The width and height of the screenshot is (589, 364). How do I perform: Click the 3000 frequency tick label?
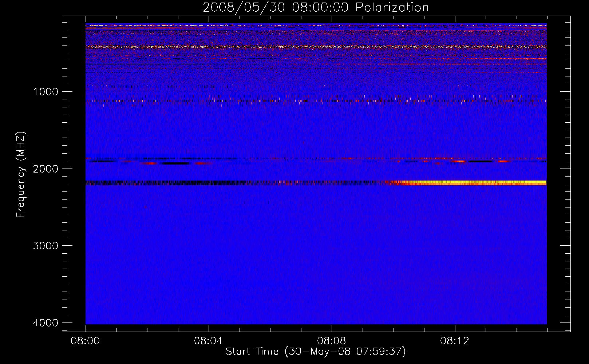(46, 246)
